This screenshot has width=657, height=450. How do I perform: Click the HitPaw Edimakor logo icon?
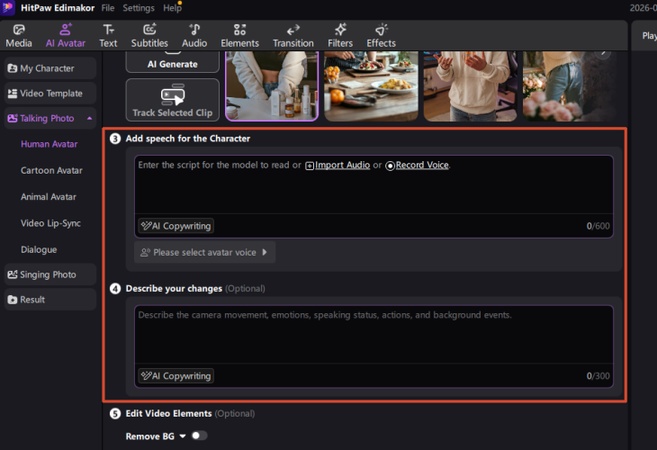click(8, 8)
